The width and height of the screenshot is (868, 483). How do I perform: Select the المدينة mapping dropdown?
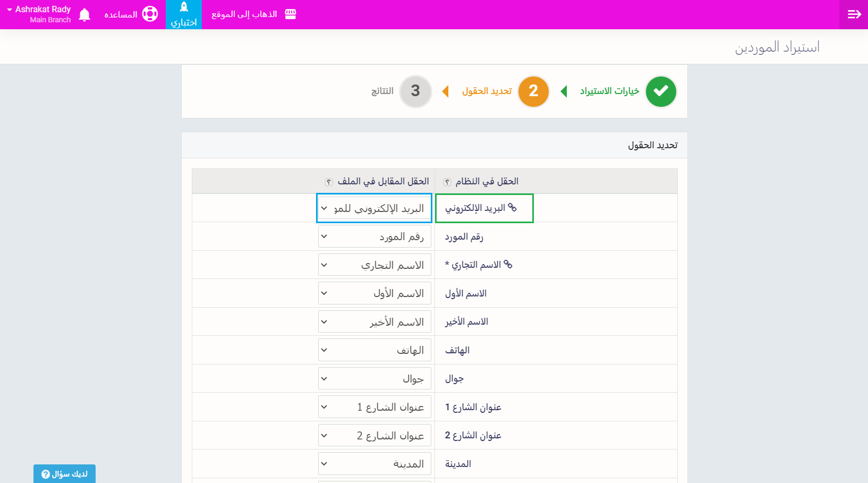pos(374,464)
